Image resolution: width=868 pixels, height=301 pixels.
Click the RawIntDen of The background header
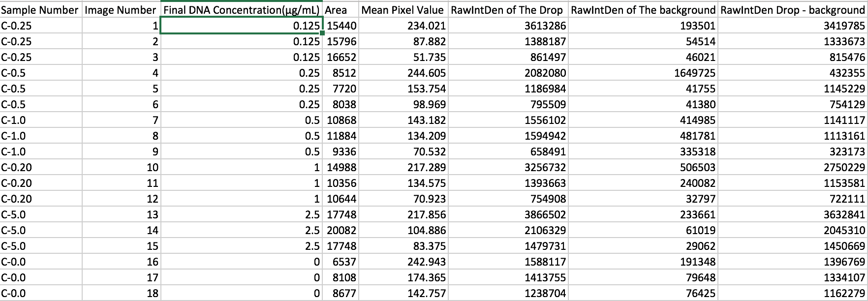coord(644,10)
